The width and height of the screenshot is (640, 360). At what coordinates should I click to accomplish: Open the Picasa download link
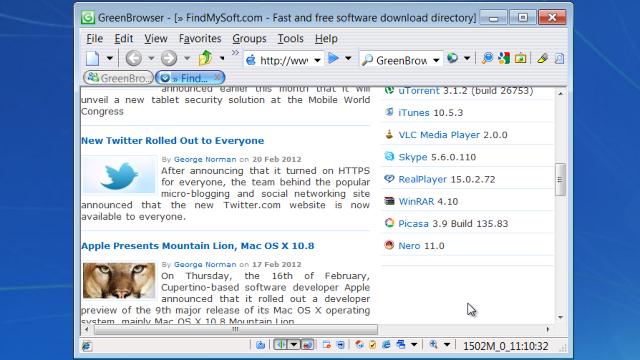[x=413, y=224]
